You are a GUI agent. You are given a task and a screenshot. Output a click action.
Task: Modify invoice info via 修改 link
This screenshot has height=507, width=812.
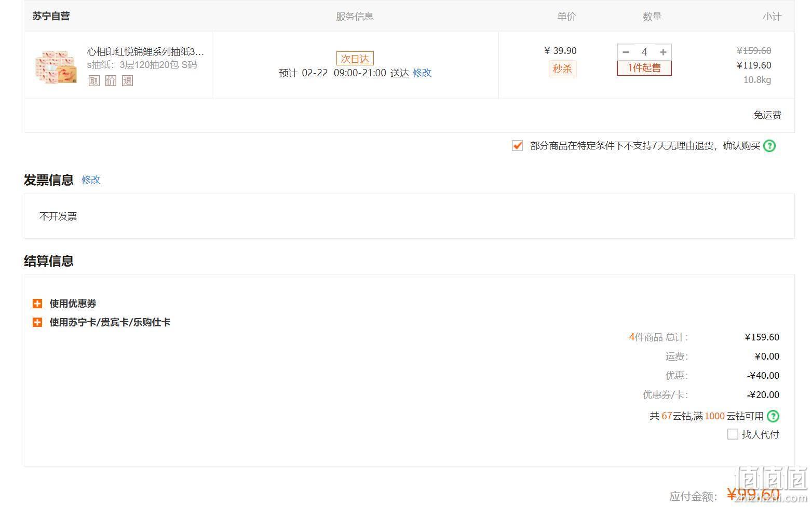pos(91,180)
